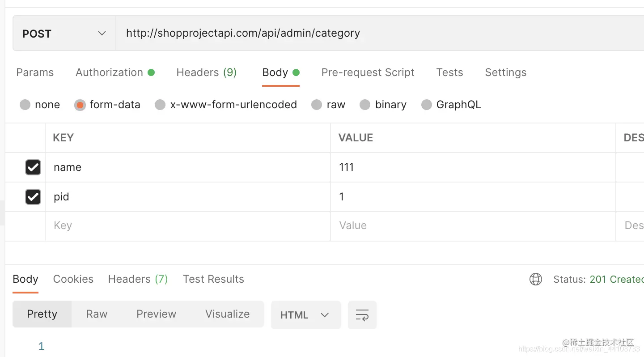Click the empty Key placeholder field
The width and height of the screenshot is (644, 357).
(188, 226)
